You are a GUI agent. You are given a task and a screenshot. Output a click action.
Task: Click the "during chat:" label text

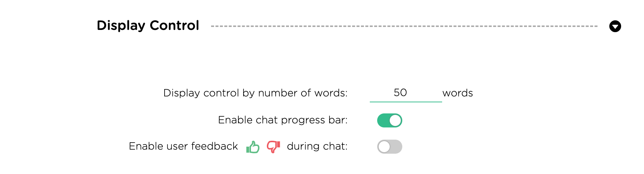click(x=317, y=146)
